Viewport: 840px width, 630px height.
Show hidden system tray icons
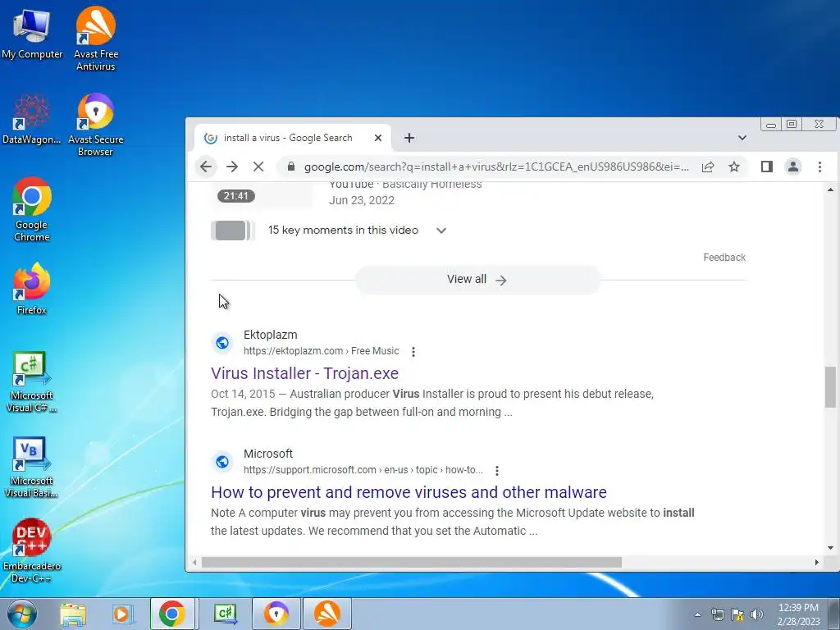click(x=697, y=614)
